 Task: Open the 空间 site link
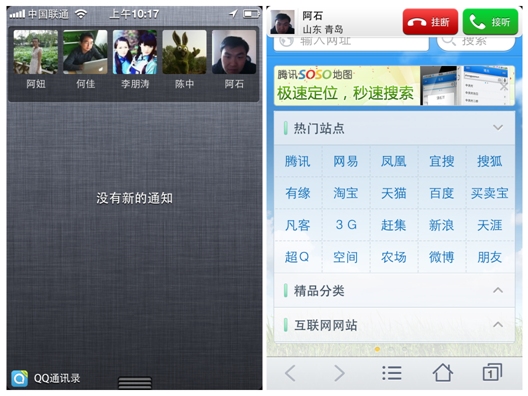point(346,257)
